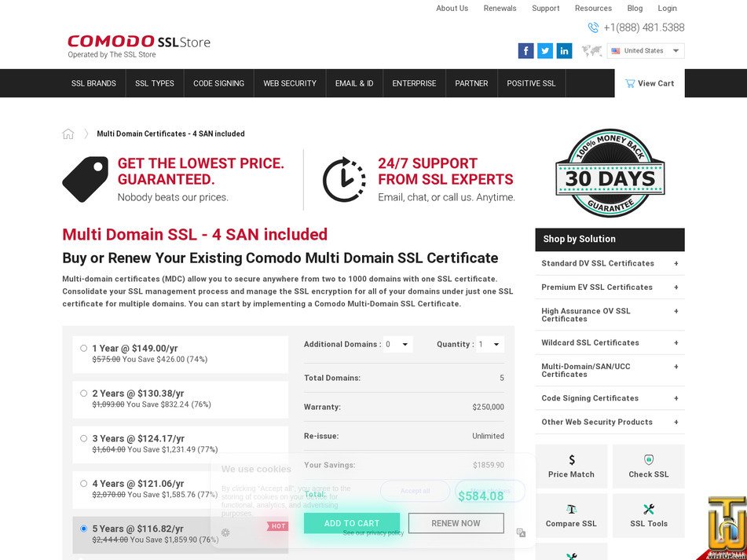Select the 3 Years pricing option
Viewport: 747px width, 560px height.
(84, 438)
